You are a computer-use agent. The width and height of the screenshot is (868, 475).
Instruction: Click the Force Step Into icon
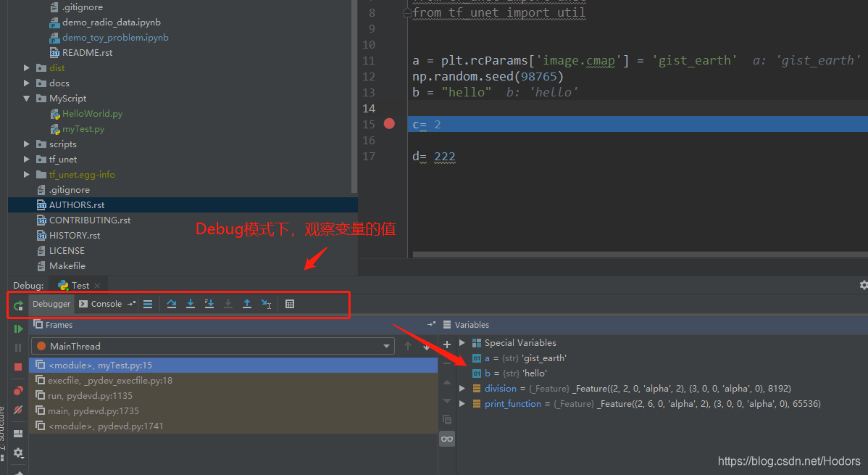click(228, 304)
